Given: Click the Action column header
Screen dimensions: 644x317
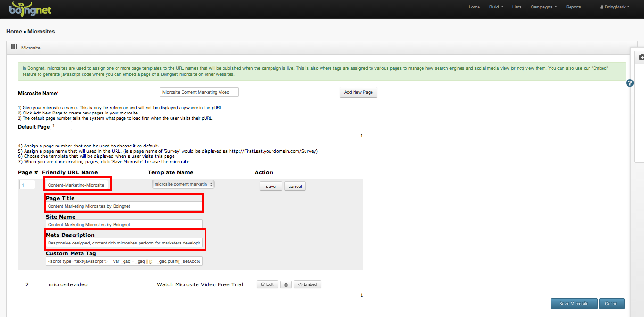Looking at the screenshot, I should pos(264,172).
